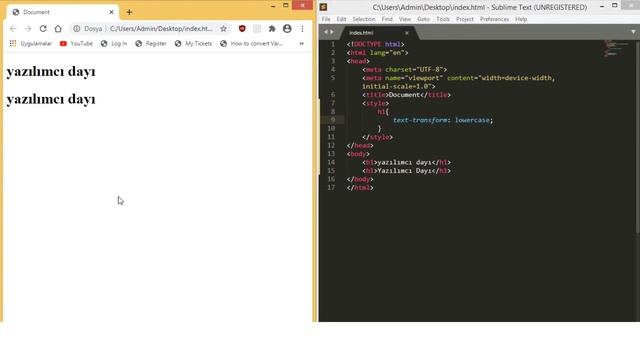Image resolution: width=640 pixels, height=360 pixels.
Task: Open the My Tickets bookmark
Action: click(193, 43)
